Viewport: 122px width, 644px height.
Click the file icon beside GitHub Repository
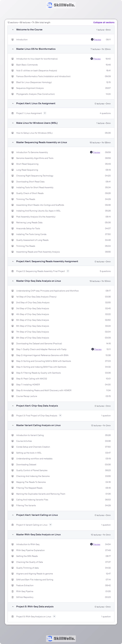12,597
